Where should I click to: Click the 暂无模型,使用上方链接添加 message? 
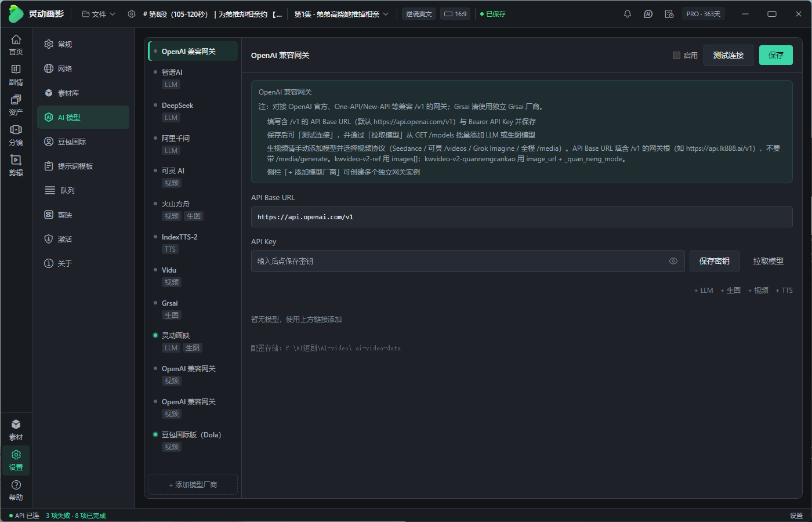pyautogui.click(x=296, y=320)
